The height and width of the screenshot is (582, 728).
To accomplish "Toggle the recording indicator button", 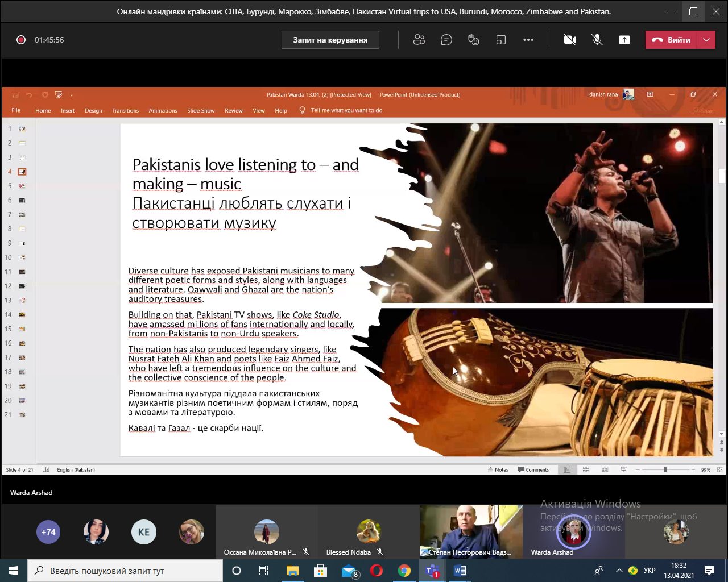I will (x=21, y=40).
